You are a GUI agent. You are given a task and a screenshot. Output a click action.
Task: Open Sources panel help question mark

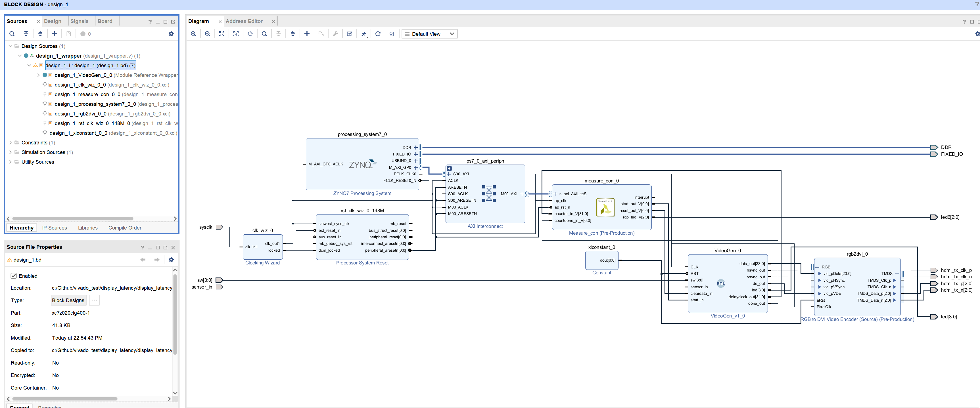[x=150, y=22]
